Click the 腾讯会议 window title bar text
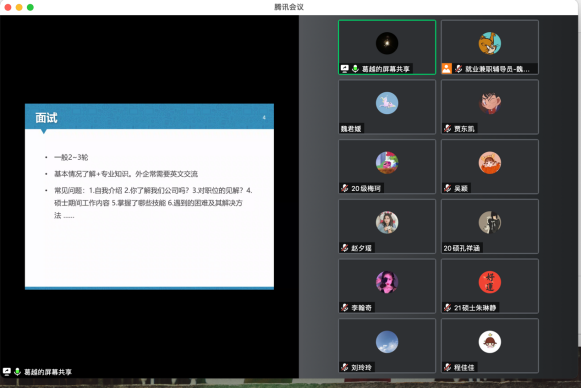Screen dimensions: 581x388 [x=289, y=7]
